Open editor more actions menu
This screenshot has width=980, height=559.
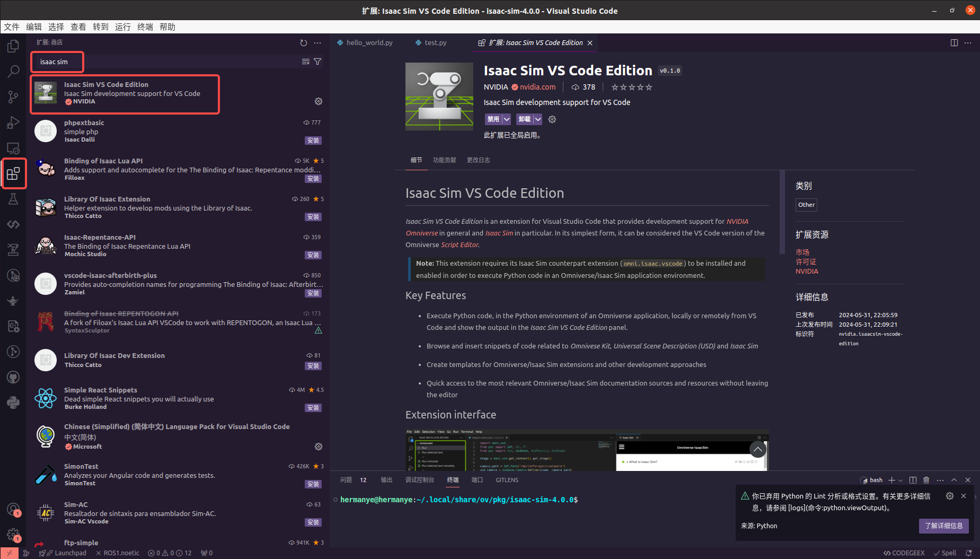point(968,42)
